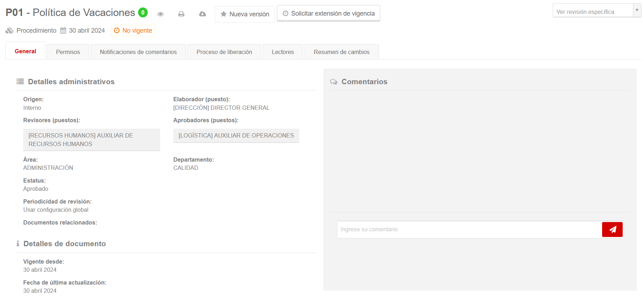The image size is (644, 297).
Task: Click the green comment count badge
Action: (143, 12)
